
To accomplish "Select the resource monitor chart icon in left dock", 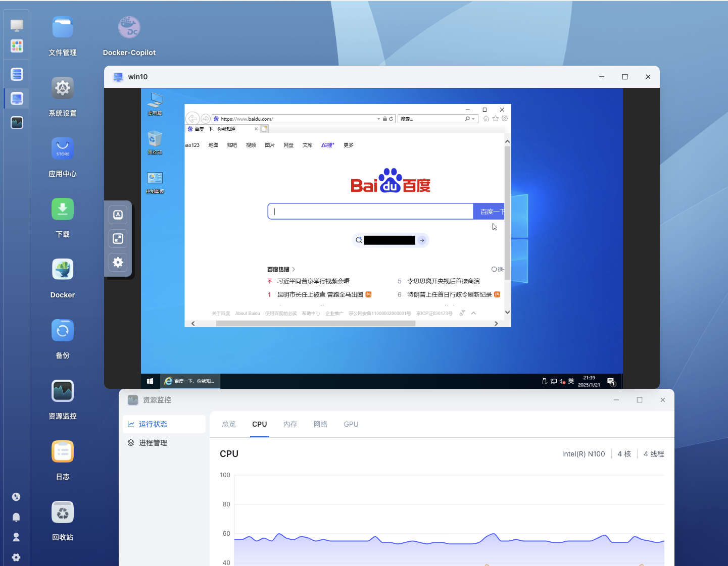I will click(x=17, y=123).
